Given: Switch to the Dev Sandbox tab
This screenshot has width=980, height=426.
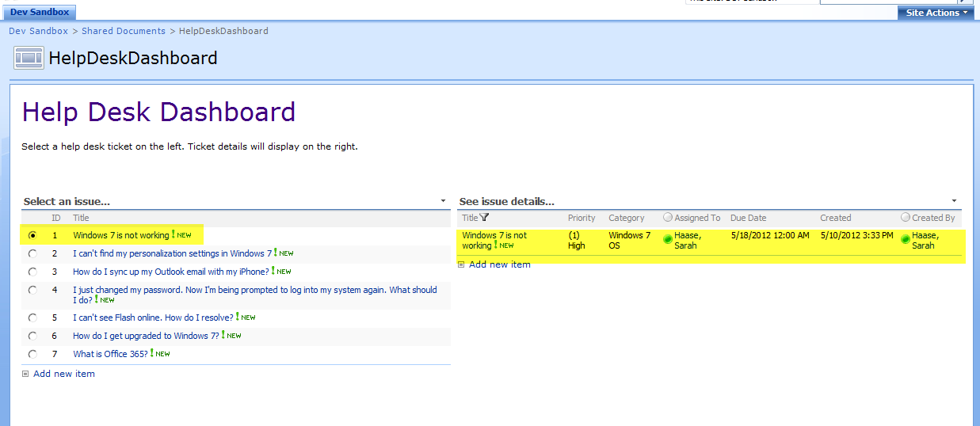Looking at the screenshot, I should 39,12.
